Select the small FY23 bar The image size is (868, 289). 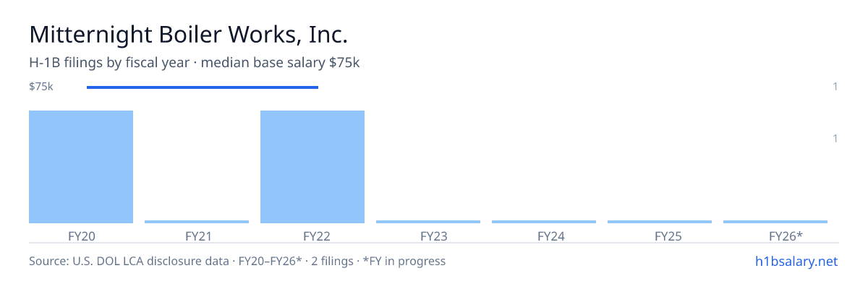click(428, 222)
